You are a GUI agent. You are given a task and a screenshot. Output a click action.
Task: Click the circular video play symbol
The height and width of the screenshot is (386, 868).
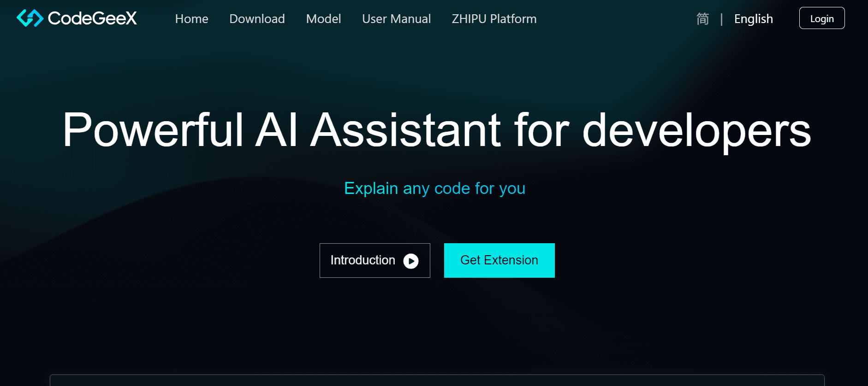(x=411, y=260)
